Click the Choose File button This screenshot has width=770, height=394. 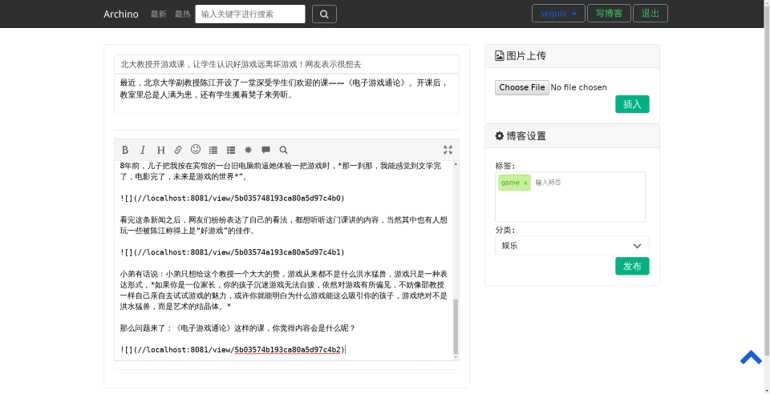point(522,87)
